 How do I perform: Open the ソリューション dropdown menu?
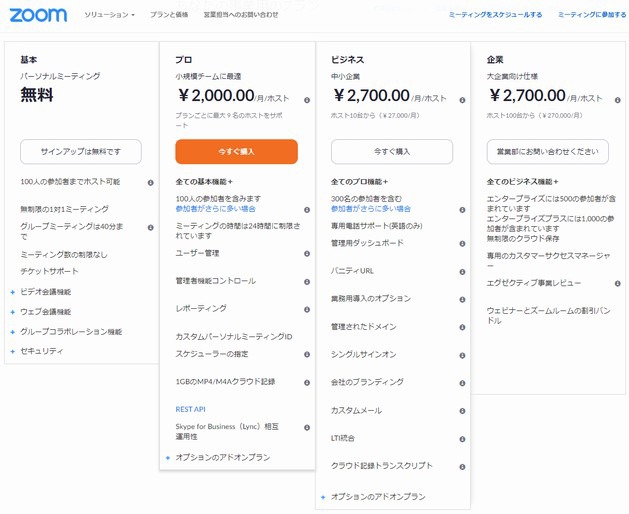109,15
